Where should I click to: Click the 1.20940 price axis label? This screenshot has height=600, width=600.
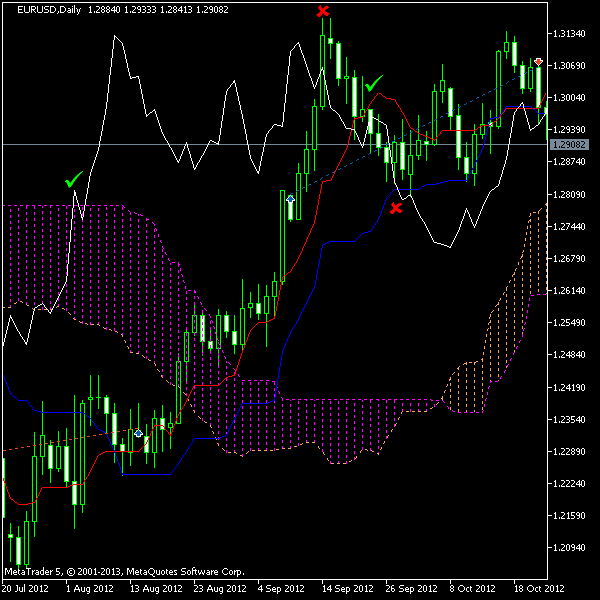(x=569, y=548)
